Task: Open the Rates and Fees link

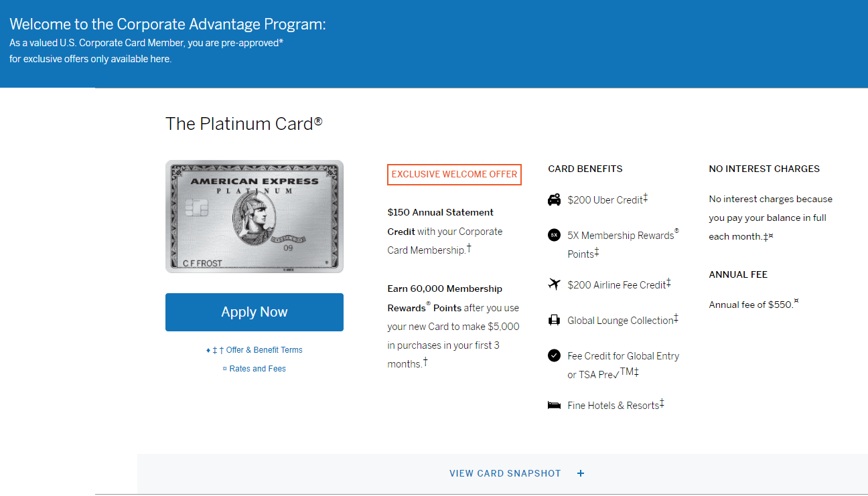Action: 255,369
